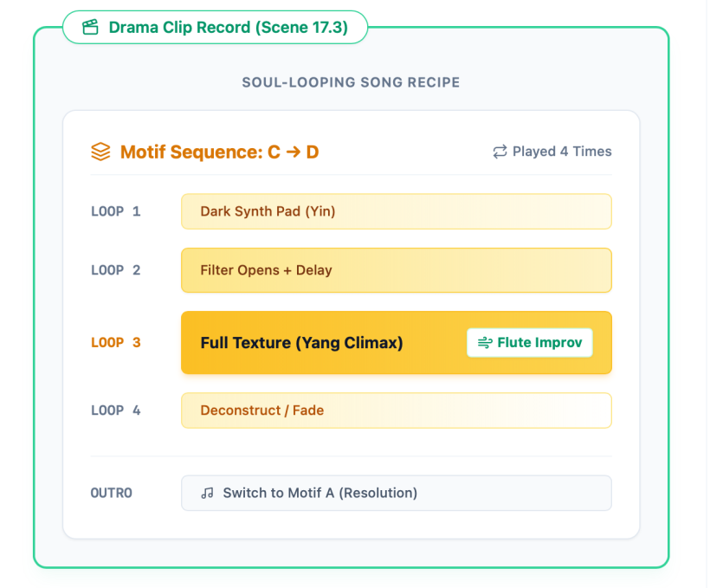Click the OUTRO label

click(x=112, y=493)
